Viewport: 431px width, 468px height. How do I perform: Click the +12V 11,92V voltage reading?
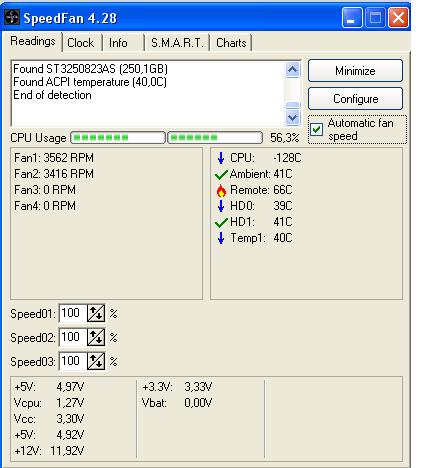pyautogui.click(x=49, y=451)
